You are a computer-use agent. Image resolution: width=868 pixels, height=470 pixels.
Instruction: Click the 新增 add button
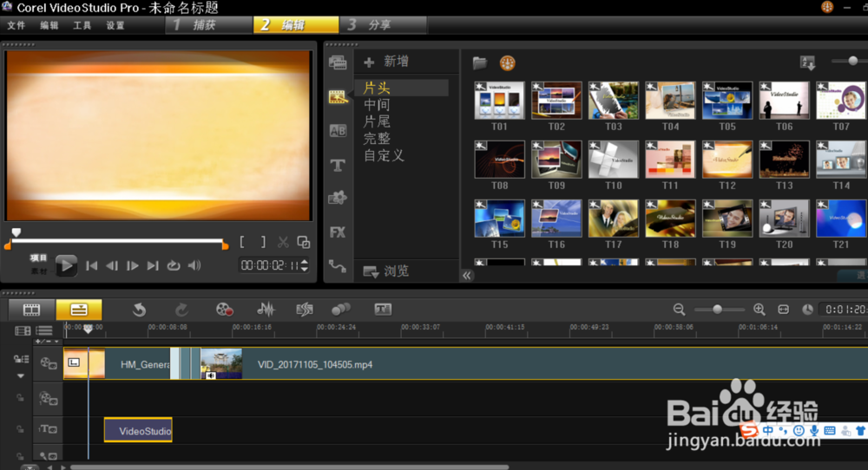386,62
